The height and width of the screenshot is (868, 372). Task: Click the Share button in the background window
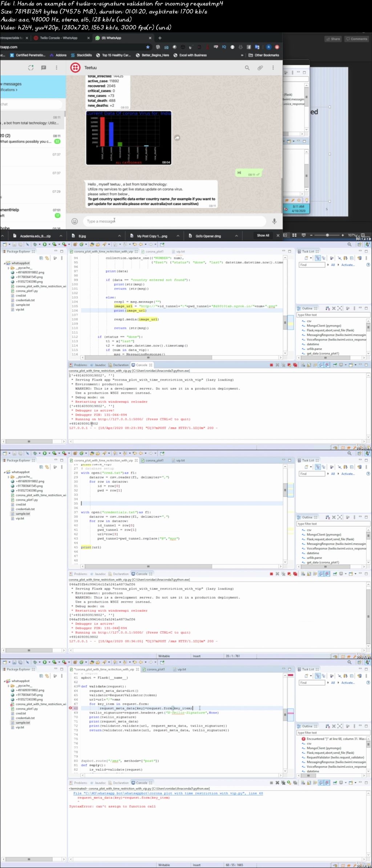tap(333, 39)
